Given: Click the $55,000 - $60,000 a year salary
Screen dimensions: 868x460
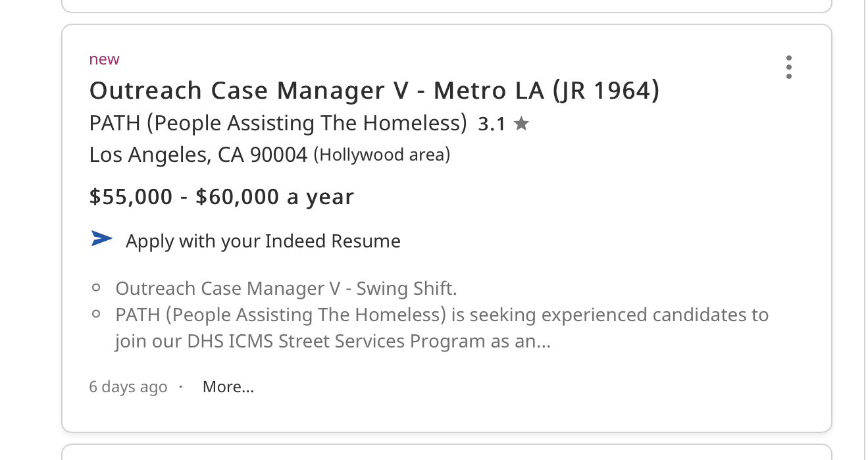Looking at the screenshot, I should tap(221, 197).
